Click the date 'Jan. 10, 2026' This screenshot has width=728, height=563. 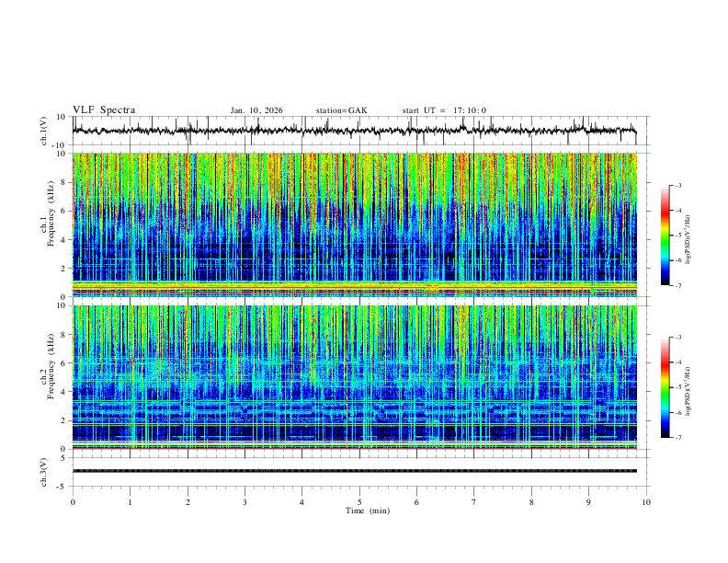[256, 110]
